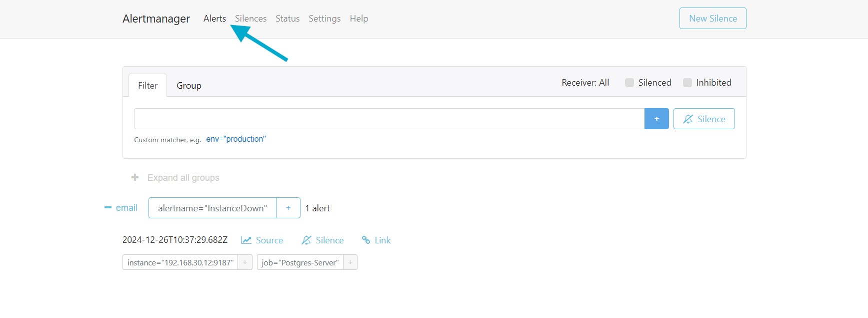
Task: Switch to the Group tab
Action: click(188, 86)
